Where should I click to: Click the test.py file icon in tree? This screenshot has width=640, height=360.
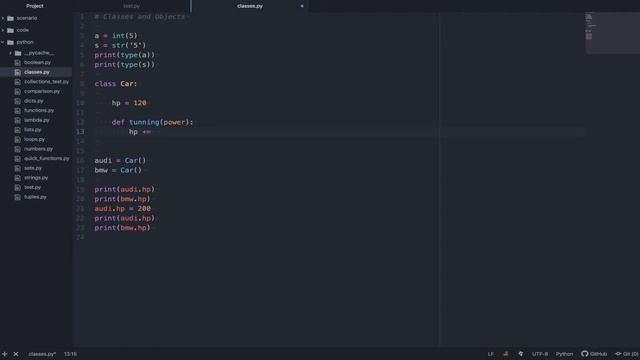[18, 187]
